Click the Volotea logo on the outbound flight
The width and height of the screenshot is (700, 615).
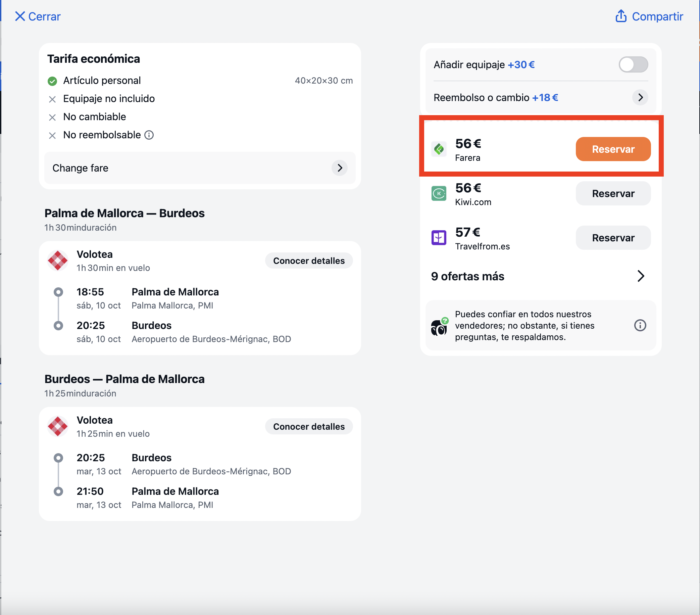pyautogui.click(x=57, y=261)
